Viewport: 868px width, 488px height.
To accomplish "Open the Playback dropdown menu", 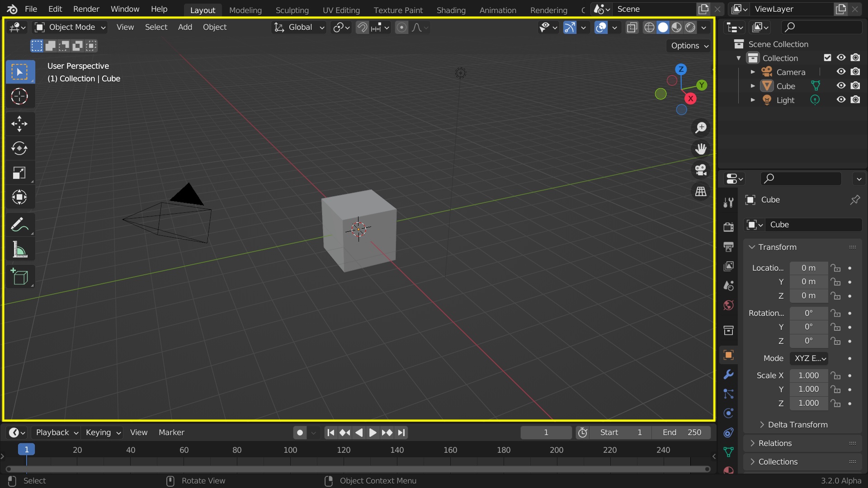I will [x=57, y=432].
